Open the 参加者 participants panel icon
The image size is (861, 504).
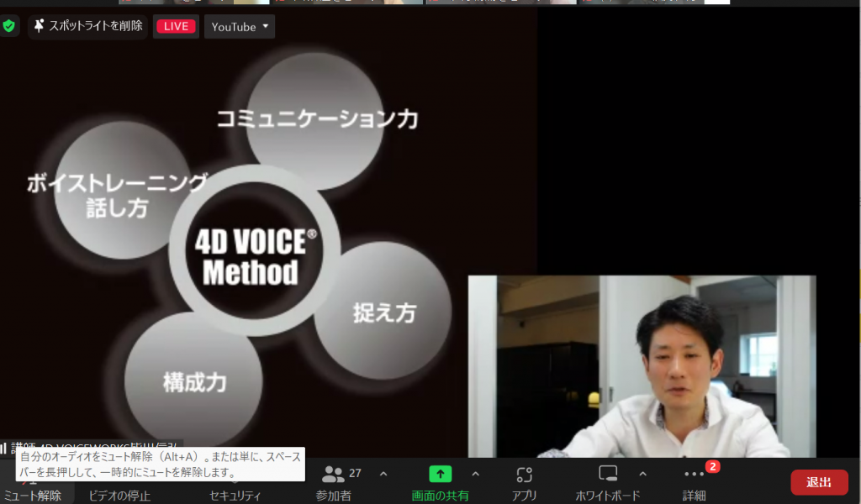tap(333, 474)
